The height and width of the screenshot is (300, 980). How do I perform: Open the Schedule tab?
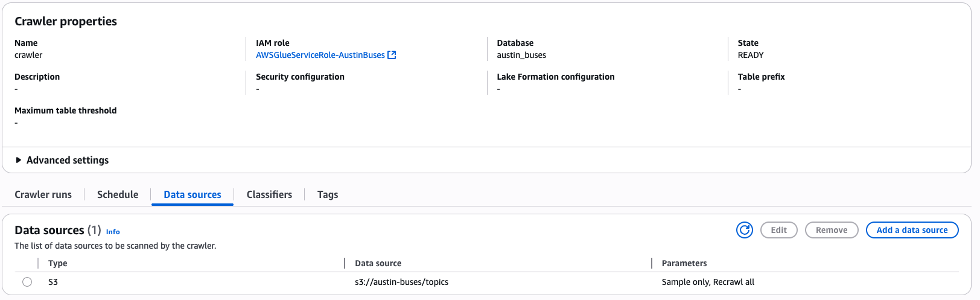[118, 194]
